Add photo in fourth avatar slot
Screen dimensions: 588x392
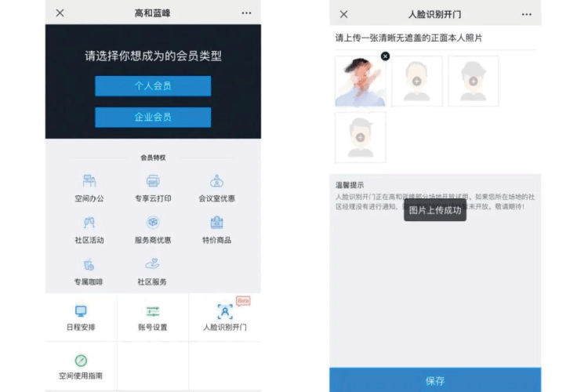tap(360, 137)
